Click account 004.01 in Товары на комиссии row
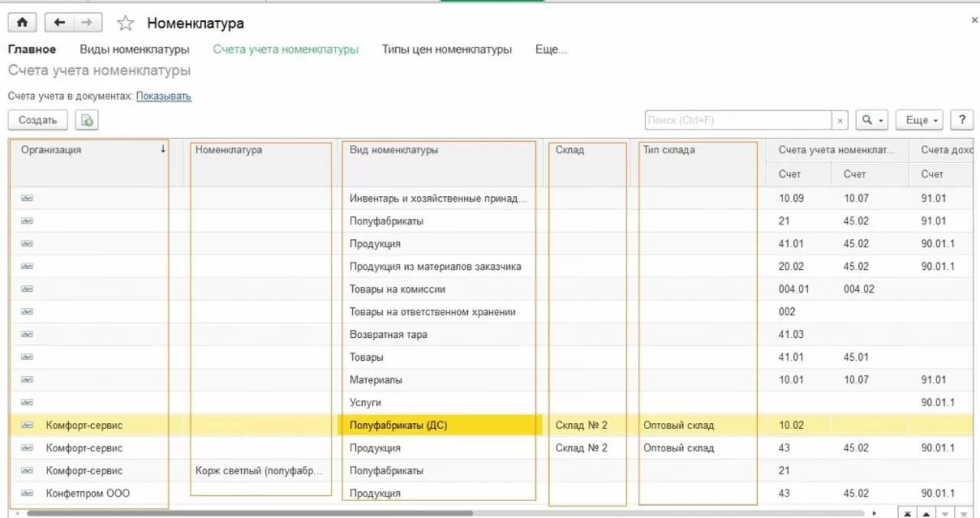 794,289
